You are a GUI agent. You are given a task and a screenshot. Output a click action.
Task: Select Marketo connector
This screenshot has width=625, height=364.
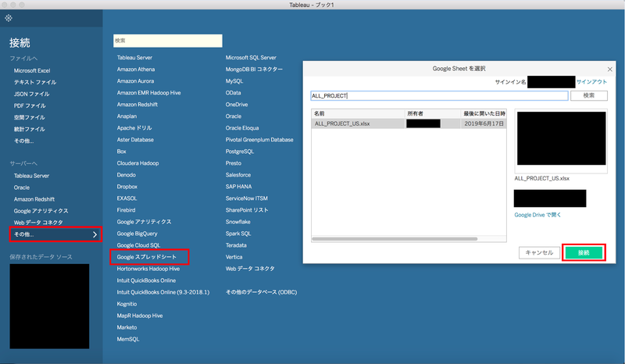click(x=127, y=327)
